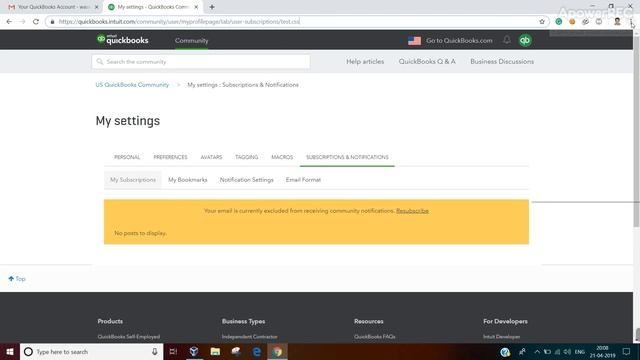640x360 pixels.
Task: Click Go to QuickBooks.com link
Action: pos(459,40)
